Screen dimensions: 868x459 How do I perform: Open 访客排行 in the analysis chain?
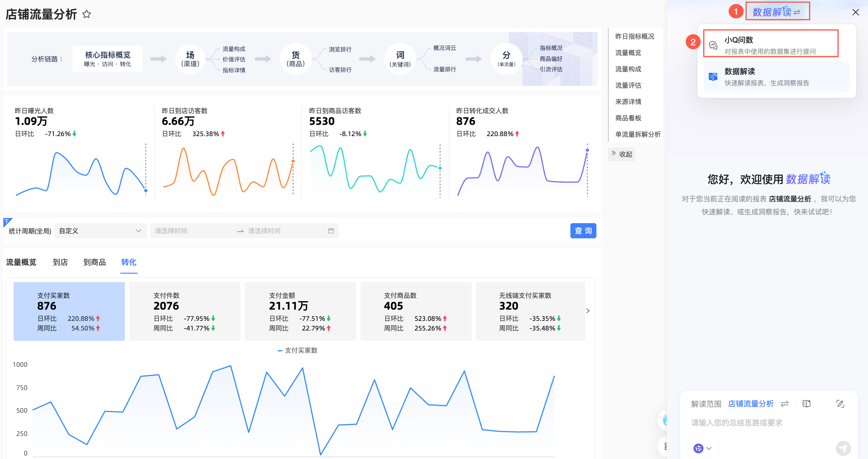click(x=340, y=70)
